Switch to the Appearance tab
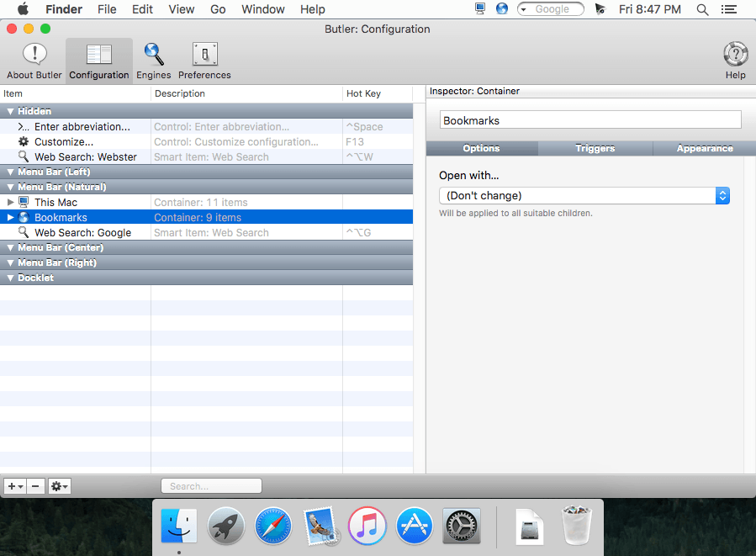Viewport: 756px width, 556px height. coord(704,148)
